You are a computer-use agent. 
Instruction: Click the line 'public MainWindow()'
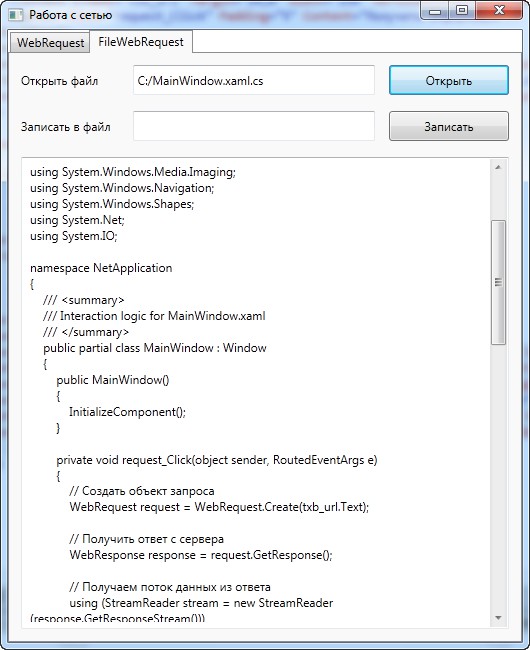[x=113, y=380]
